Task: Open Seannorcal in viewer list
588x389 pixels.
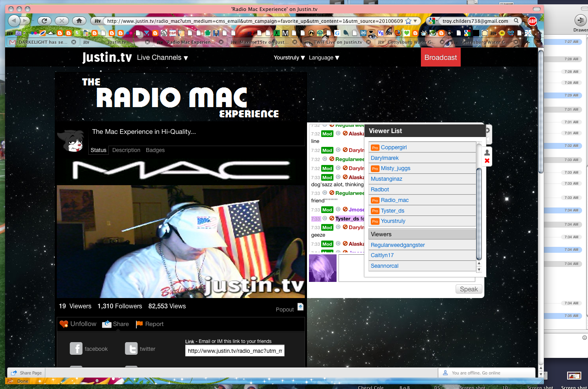Action: [x=385, y=266]
